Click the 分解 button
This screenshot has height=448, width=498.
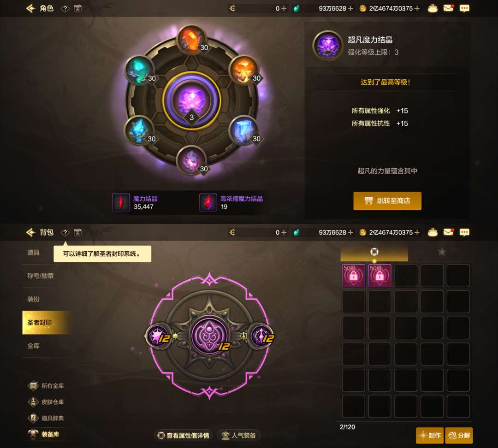coord(459,435)
